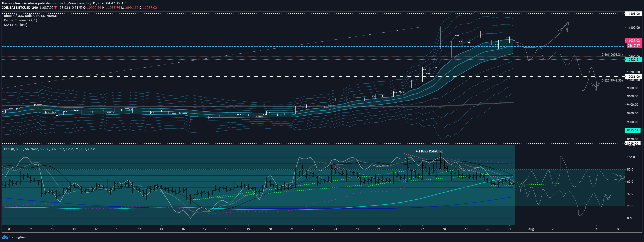Click the cyan 8815.01 price tag
The image size is (644, 242).
coord(633,130)
